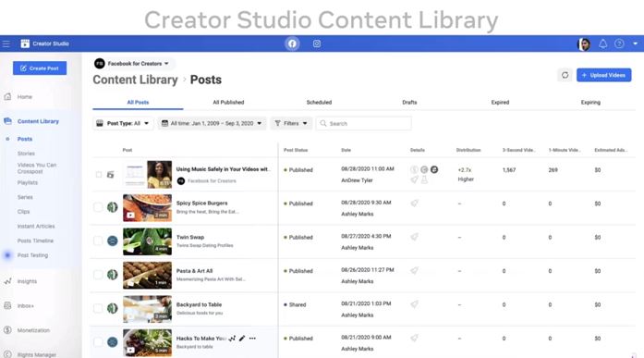Click the Inbox+ sidebar icon
The height and width of the screenshot is (358, 644).
tap(7, 305)
